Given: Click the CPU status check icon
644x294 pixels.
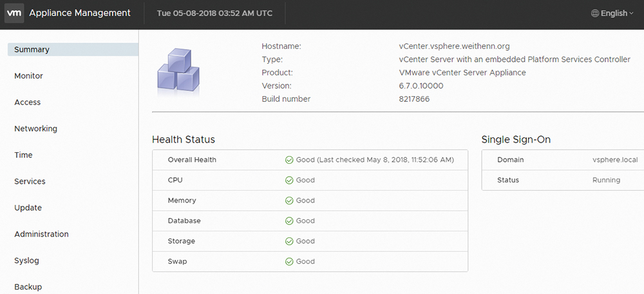Looking at the screenshot, I should coord(289,180).
